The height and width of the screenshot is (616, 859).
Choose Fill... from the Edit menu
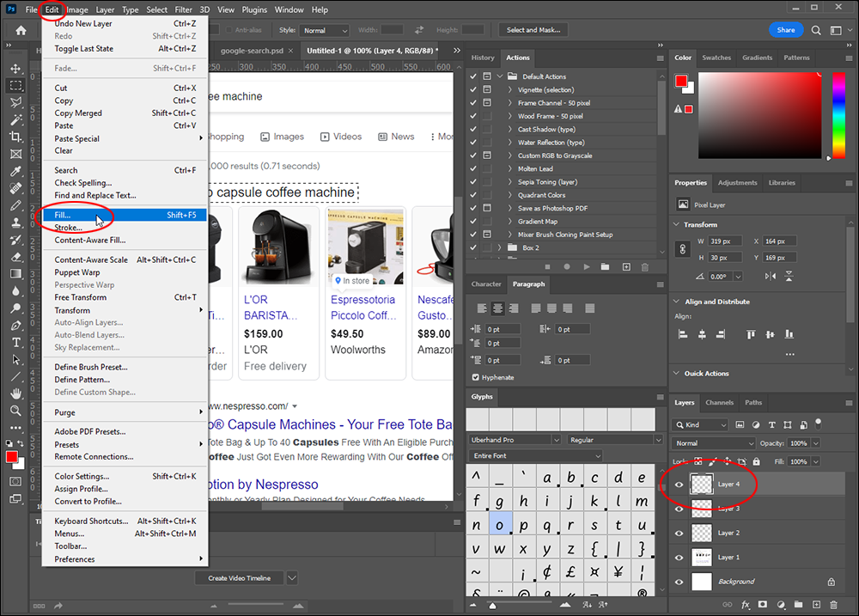click(125, 215)
